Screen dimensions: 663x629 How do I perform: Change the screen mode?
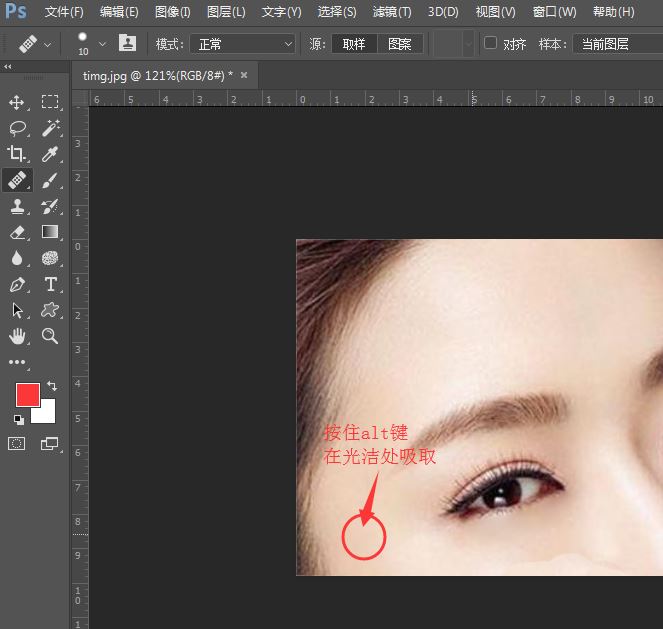(x=49, y=443)
